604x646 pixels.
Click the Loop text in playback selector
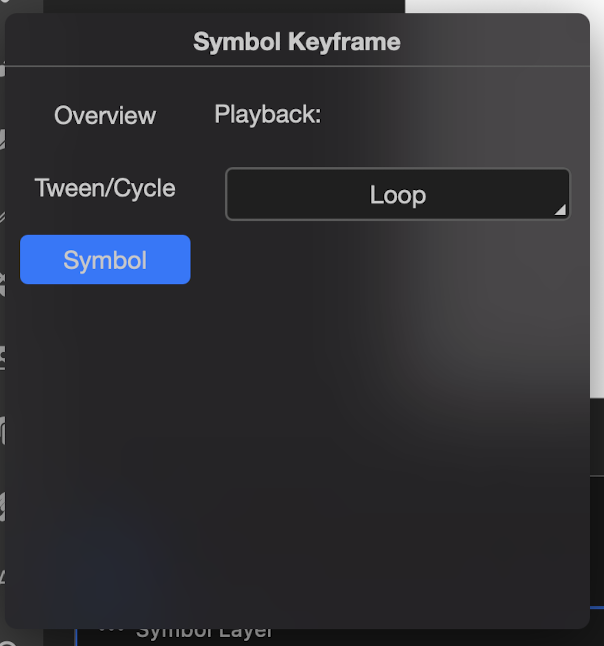click(x=398, y=195)
